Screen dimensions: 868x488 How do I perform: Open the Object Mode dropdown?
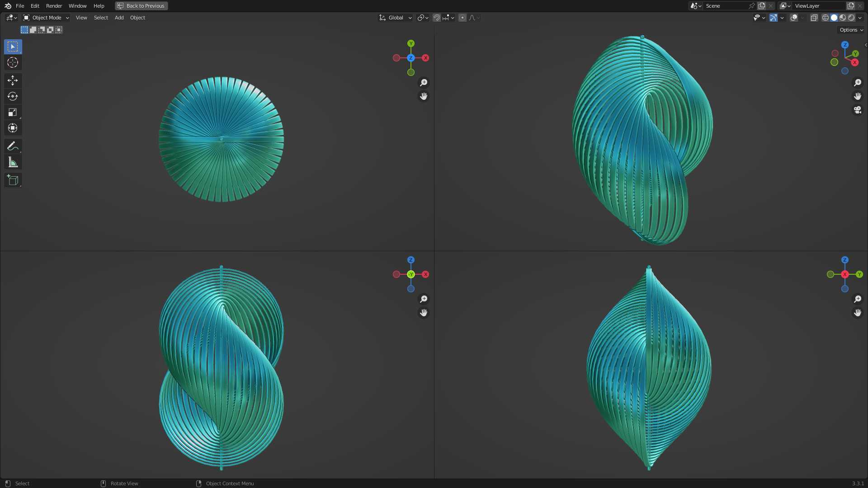click(46, 18)
